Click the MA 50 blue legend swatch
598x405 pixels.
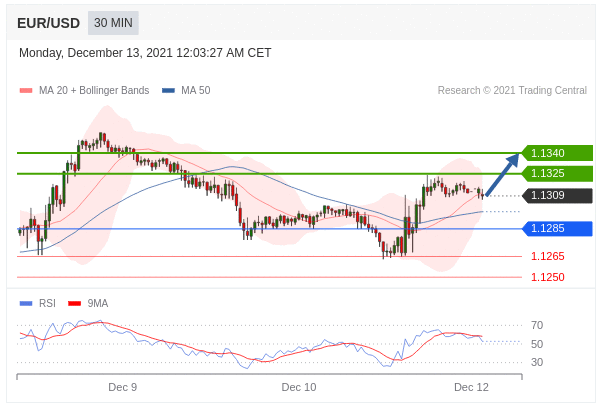coord(168,91)
